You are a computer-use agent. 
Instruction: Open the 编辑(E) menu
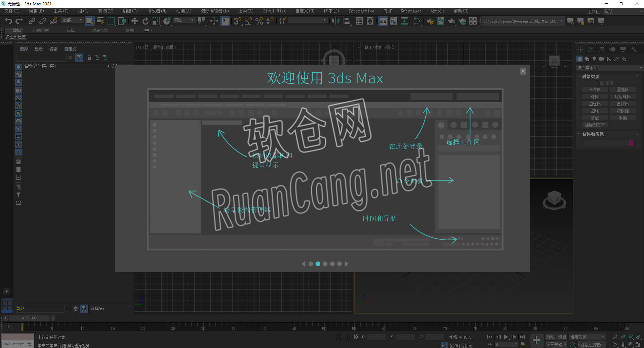coord(36,11)
